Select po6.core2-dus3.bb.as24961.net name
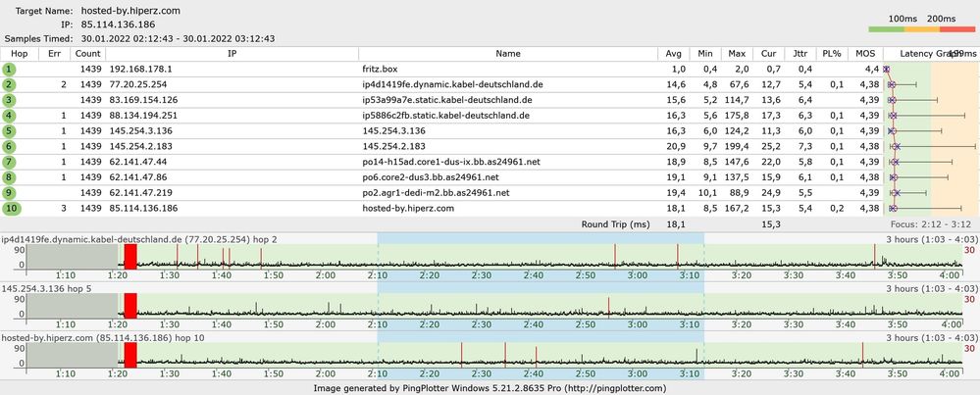The width and height of the screenshot is (980, 395). [431, 177]
